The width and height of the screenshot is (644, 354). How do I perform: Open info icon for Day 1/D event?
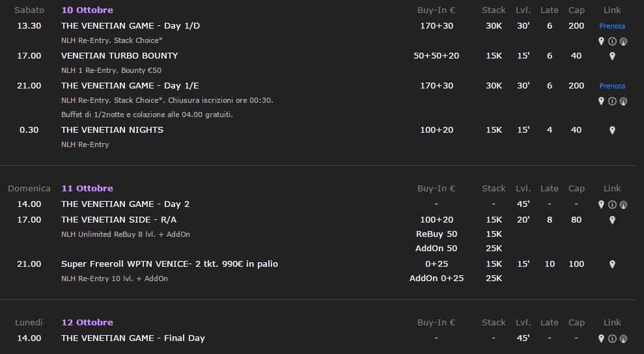(612, 41)
